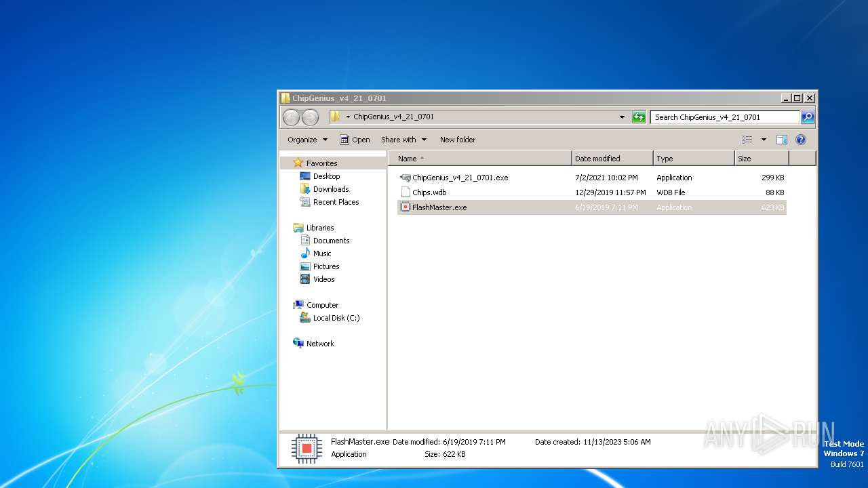Select Recent Places in navigation pane

pyautogui.click(x=336, y=202)
